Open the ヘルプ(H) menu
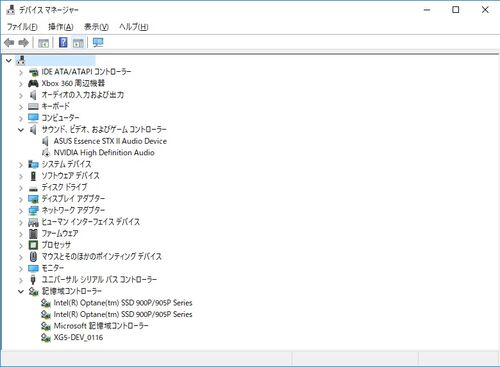The width and height of the screenshot is (500, 367). 134,27
